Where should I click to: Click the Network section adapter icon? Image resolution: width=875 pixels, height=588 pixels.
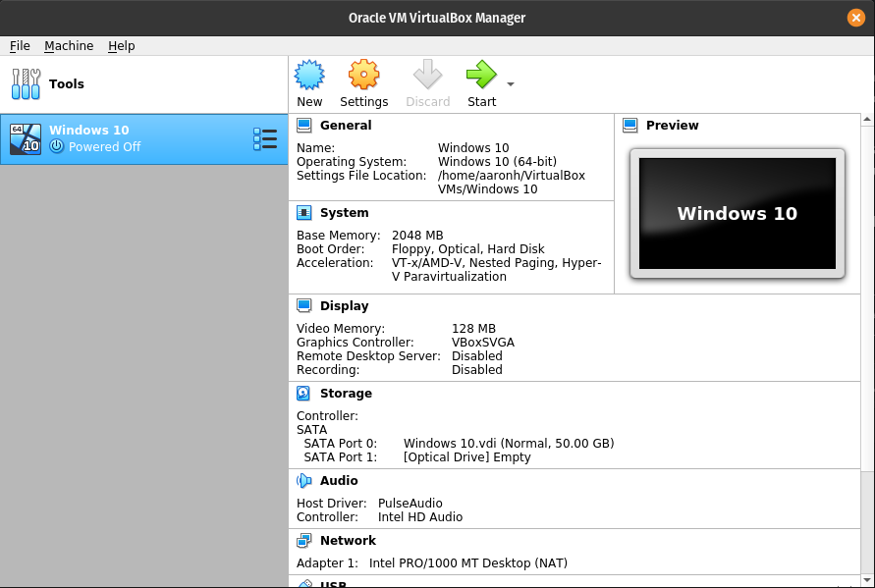click(x=302, y=540)
